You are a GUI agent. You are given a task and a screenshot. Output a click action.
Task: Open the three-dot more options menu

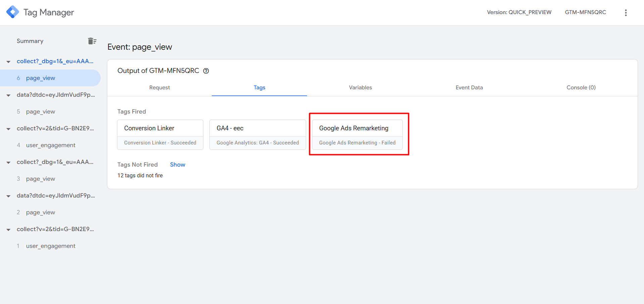(x=626, y=13)
